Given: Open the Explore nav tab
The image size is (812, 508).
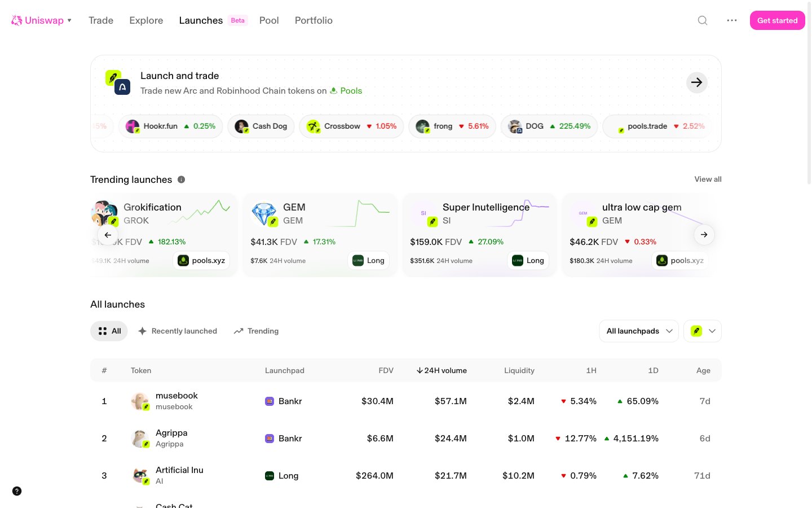Looking at the screenshot, I should click(x=146, y=20).
